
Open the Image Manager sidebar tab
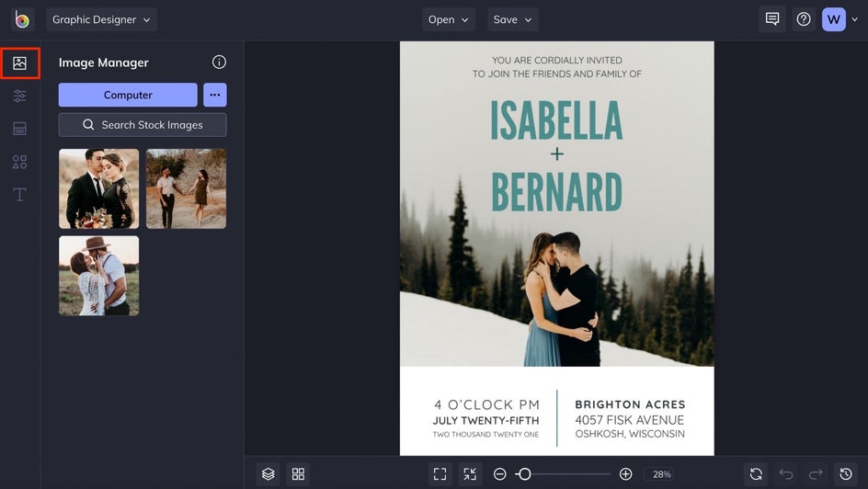click(20, 63)
